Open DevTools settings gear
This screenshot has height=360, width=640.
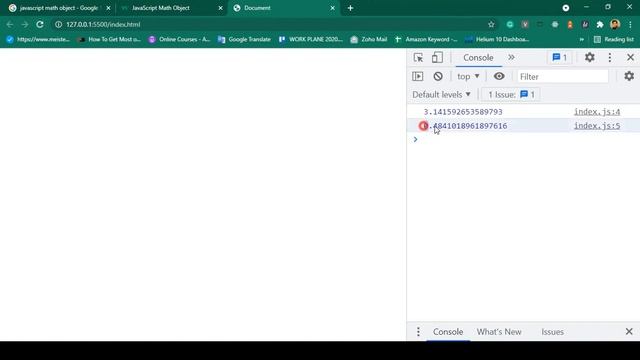tap(589, 58)
